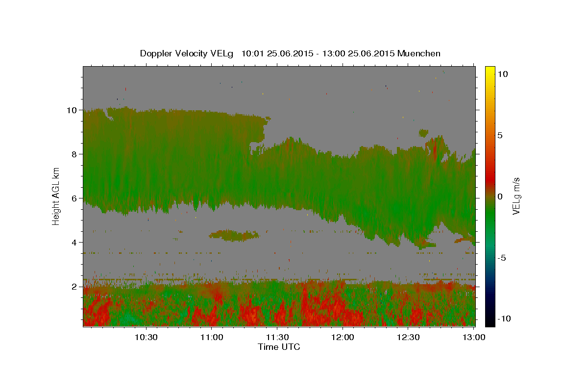Pick the yellow top of the colorbar
This screenshot has width=588, height=392.
490,71
